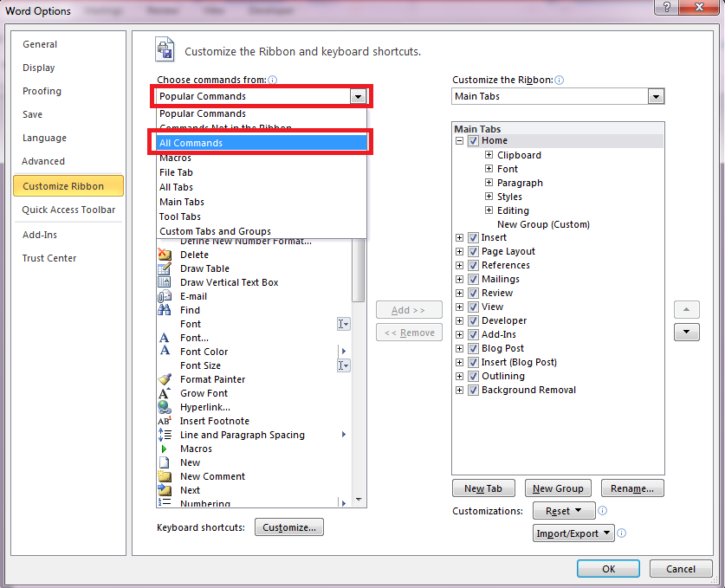Expand the Styles group
The height and width of the screenshot is (588, 725).
pos(489,196)
